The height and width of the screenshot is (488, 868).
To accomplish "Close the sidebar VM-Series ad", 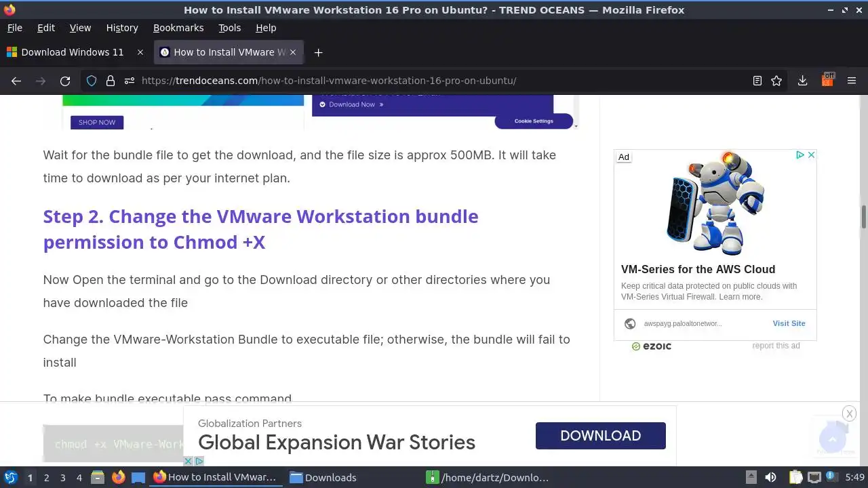I will point(811,155).
